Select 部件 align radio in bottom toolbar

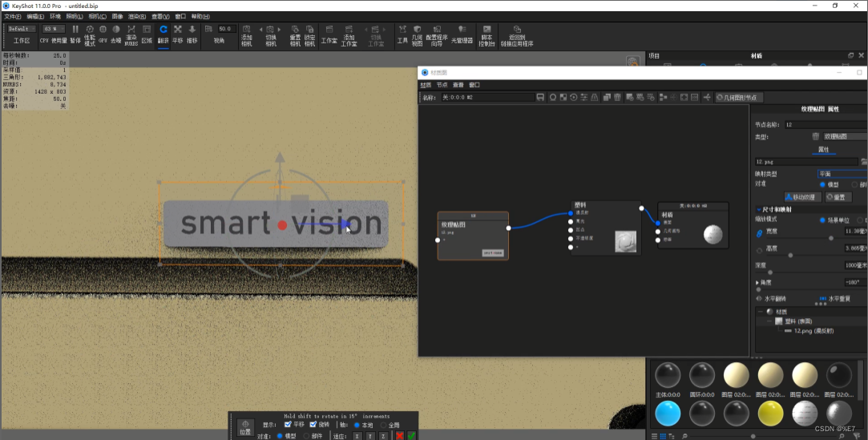point(306,436)
